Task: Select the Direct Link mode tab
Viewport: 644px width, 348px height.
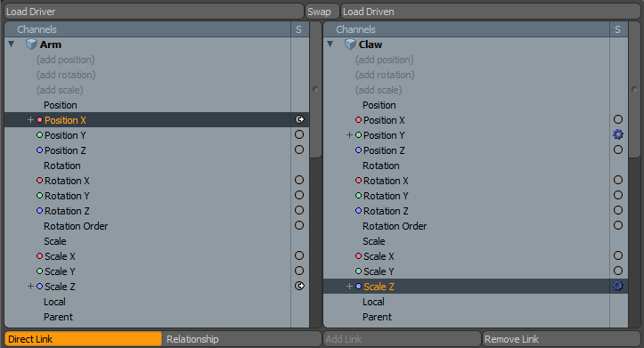Action: (84, 339)
